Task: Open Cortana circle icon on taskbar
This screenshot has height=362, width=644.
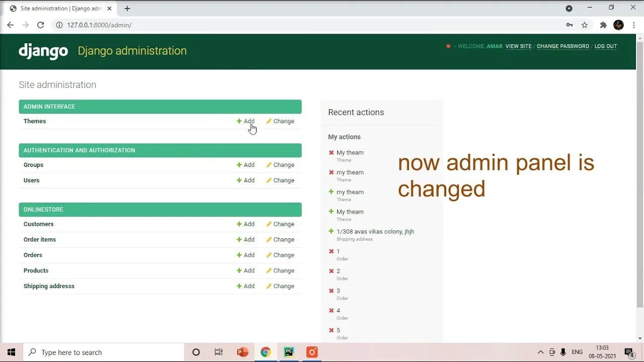Action: 196,352
